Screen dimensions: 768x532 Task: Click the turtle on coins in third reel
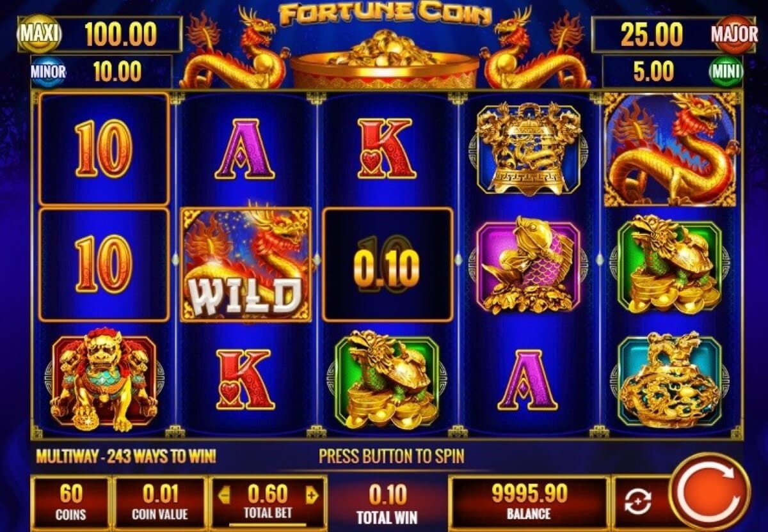[387, 380]
